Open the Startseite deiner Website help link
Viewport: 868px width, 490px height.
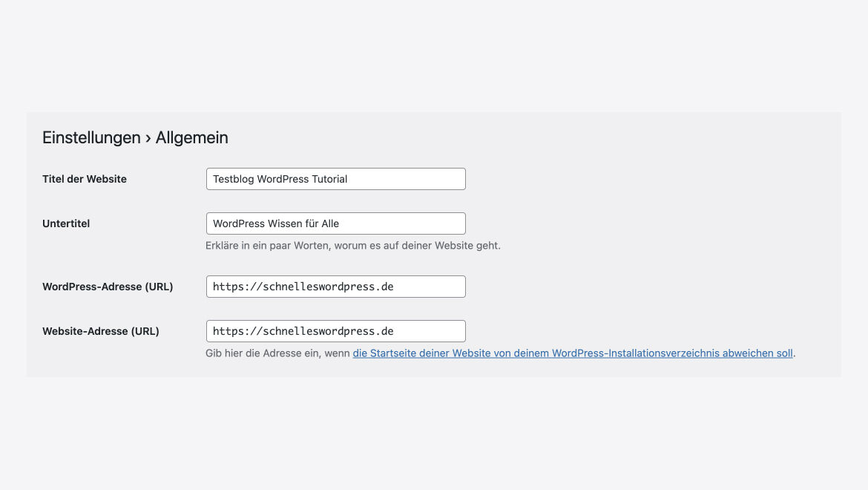[x=573, y=353]
